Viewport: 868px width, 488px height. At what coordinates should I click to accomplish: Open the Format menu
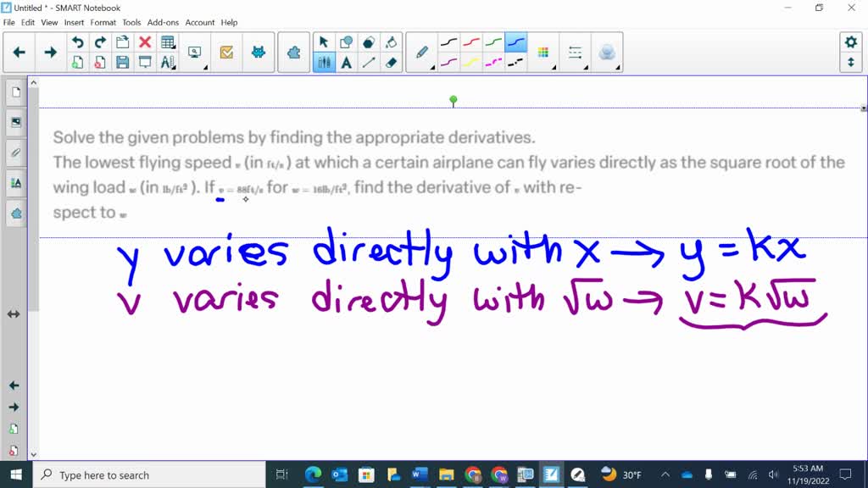click(x=103, y=23)
